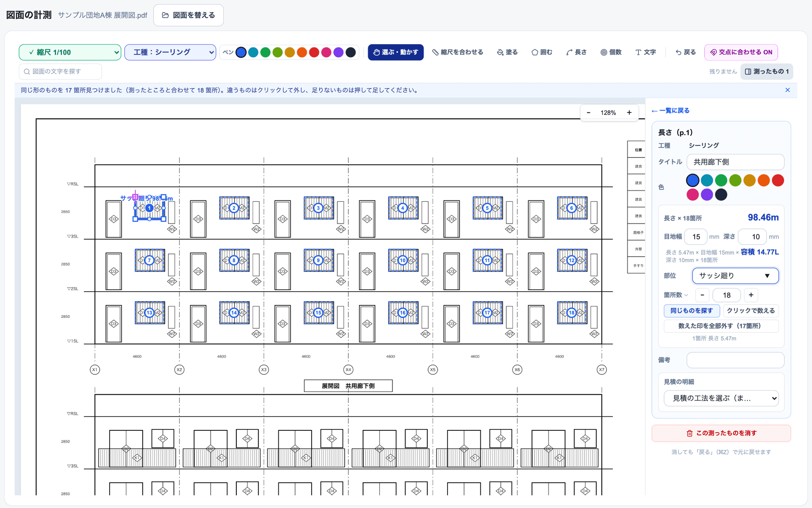
Task: Pick the amber pen color in toolbar
Action: [290, 52]
